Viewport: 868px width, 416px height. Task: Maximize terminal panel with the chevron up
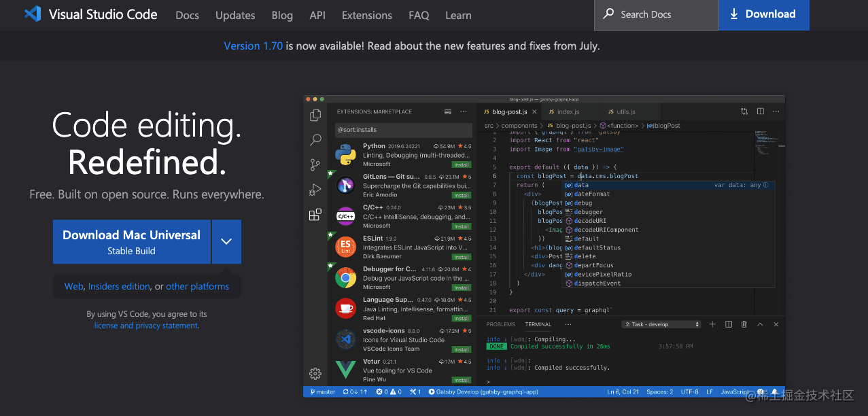pos(760,324)
